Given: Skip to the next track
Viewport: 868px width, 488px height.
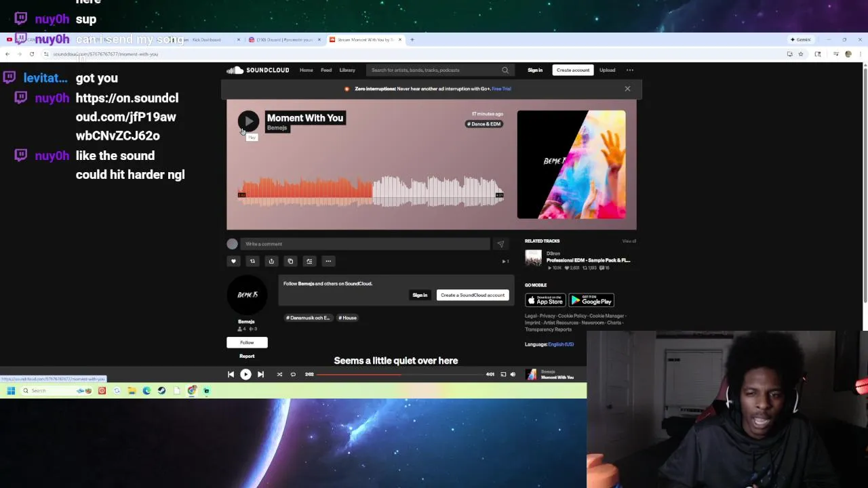Looking at the screenshot, I should coord(260,374).
